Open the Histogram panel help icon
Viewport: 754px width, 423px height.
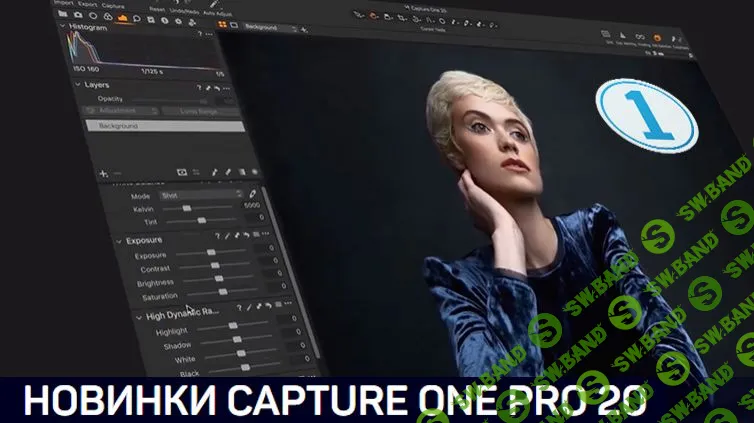point(200,34)
